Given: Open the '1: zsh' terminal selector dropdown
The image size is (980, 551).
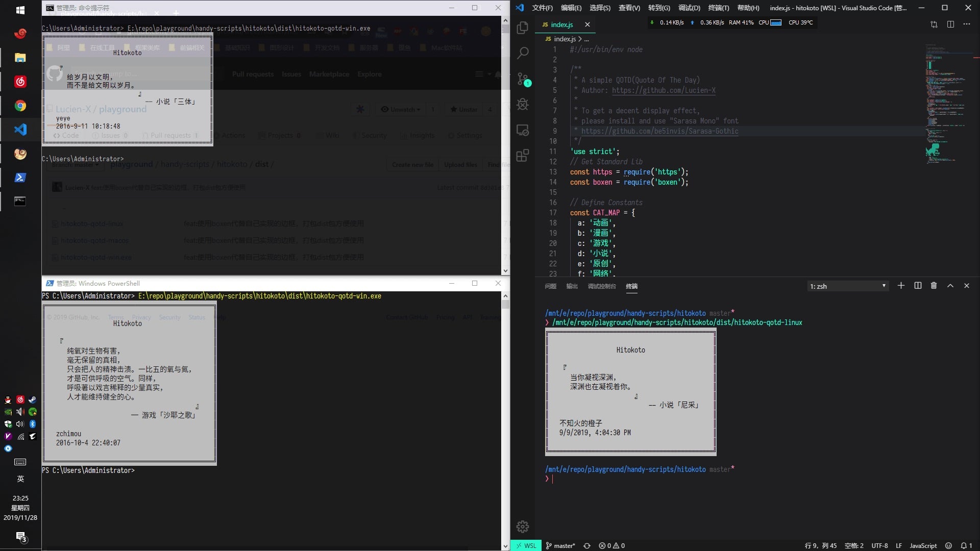Looking at the screenshot, I should [x=848, y=286].
